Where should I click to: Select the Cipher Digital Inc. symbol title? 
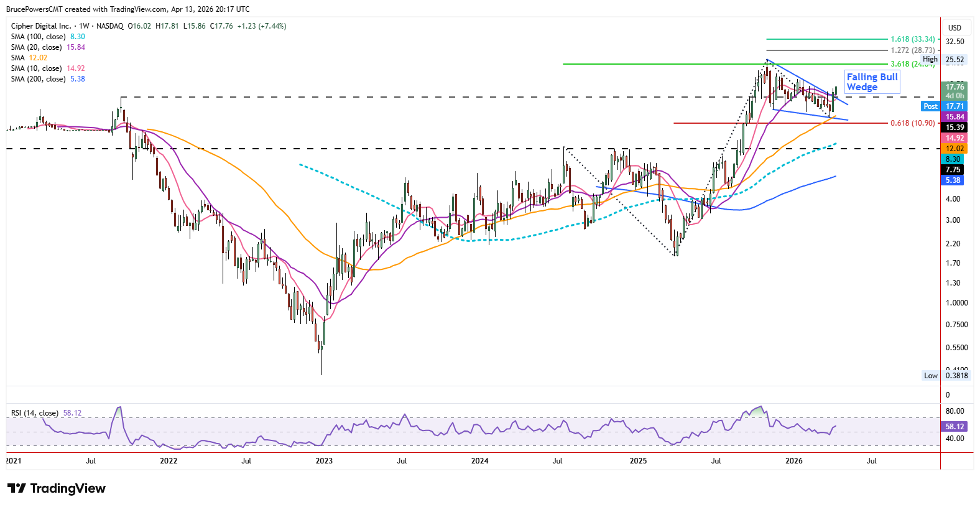pyautogui.click(x=41, y=26)
